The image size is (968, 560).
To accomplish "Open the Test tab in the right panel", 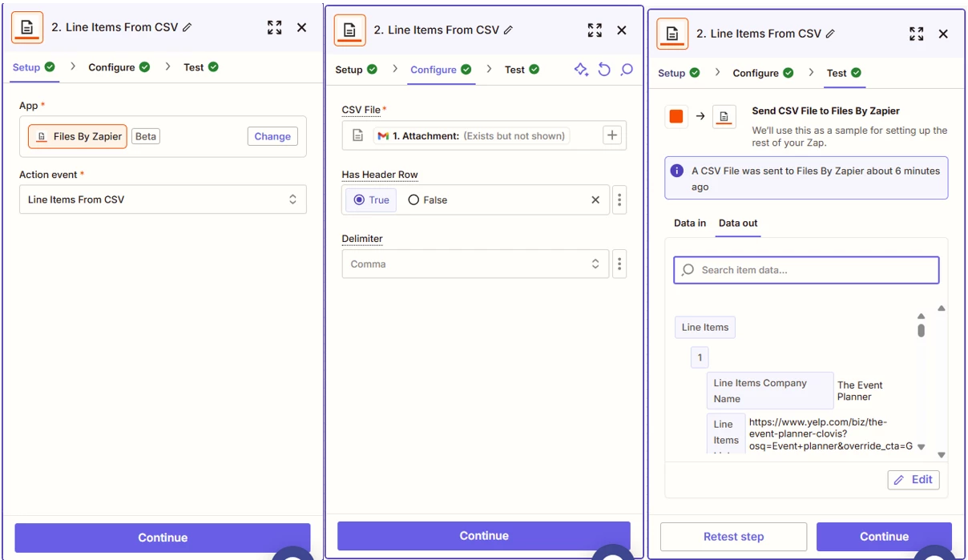I will point(844,73).
